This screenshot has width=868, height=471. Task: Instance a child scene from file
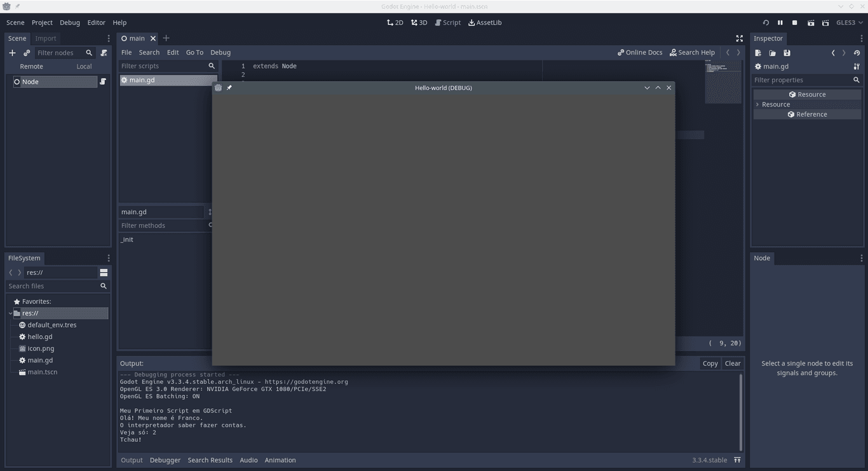pyautogui.click(x=27, y=53)
